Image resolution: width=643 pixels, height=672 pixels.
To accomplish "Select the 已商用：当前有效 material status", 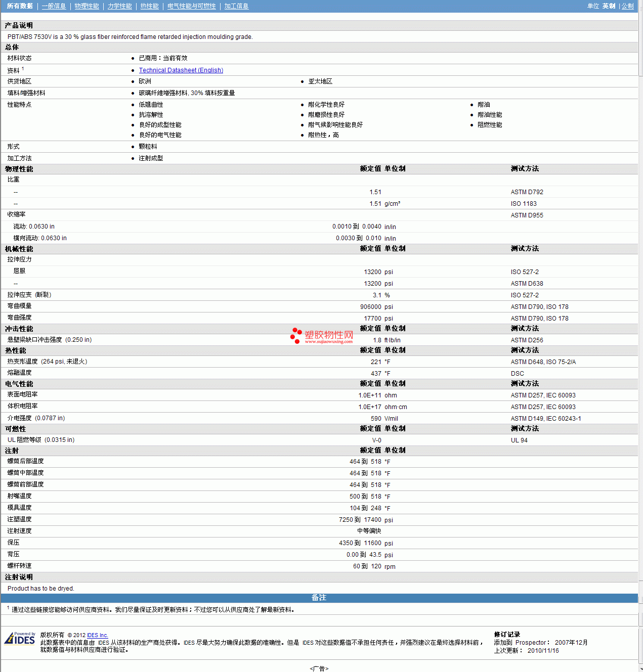I will [163, 58].
